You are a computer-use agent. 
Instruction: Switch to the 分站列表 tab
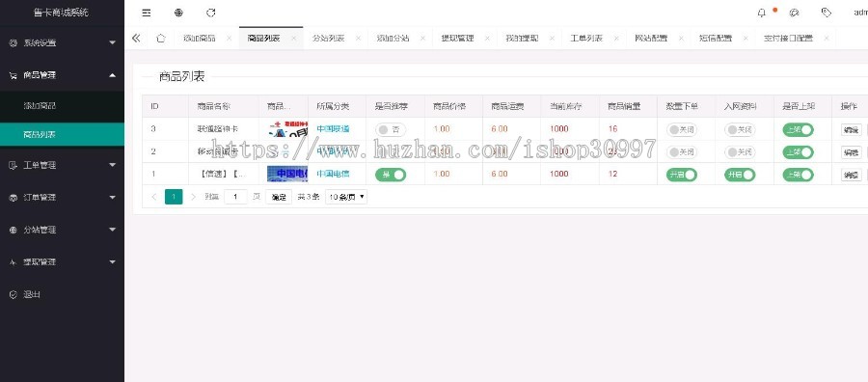328,39
